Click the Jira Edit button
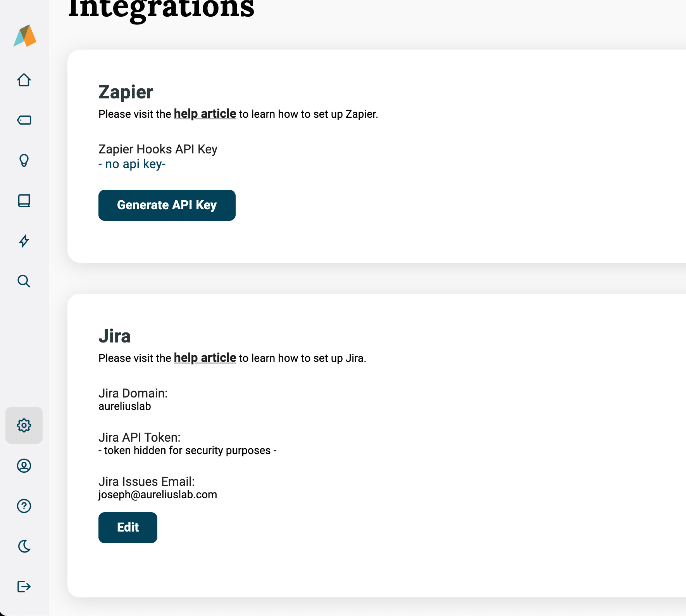686x616 pixels. (x=128, y=528)
